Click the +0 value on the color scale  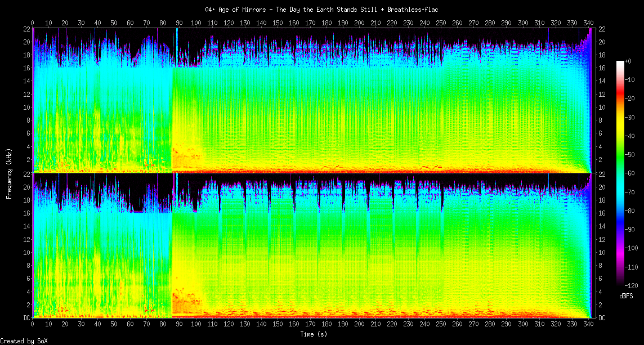628,61
